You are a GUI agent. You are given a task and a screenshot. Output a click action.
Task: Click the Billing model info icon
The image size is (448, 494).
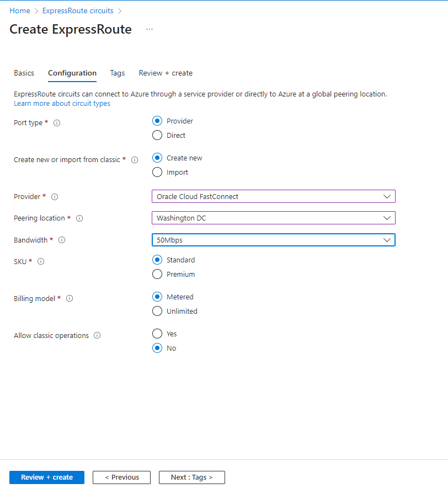coord(70,298)
